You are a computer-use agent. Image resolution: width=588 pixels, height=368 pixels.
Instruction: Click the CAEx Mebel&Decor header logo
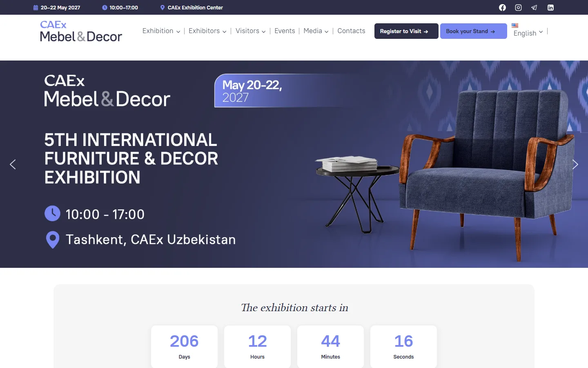(x=81, y=31)
